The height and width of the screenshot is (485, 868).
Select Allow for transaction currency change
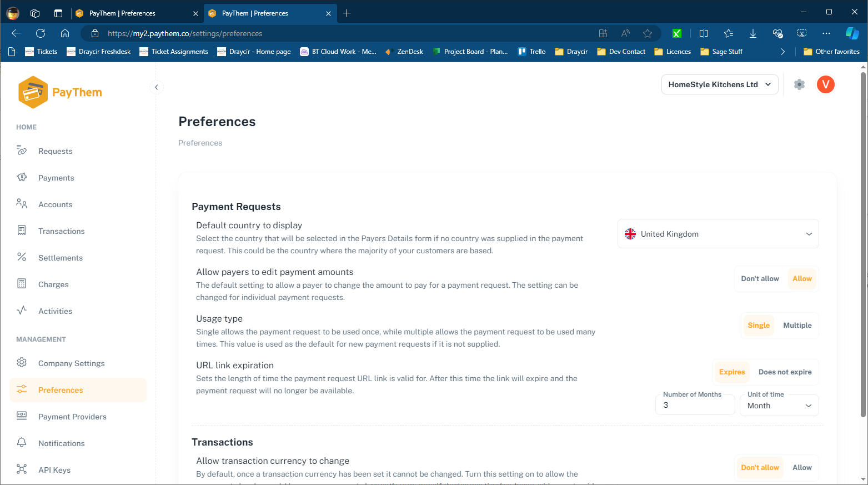tap(802, 468)
